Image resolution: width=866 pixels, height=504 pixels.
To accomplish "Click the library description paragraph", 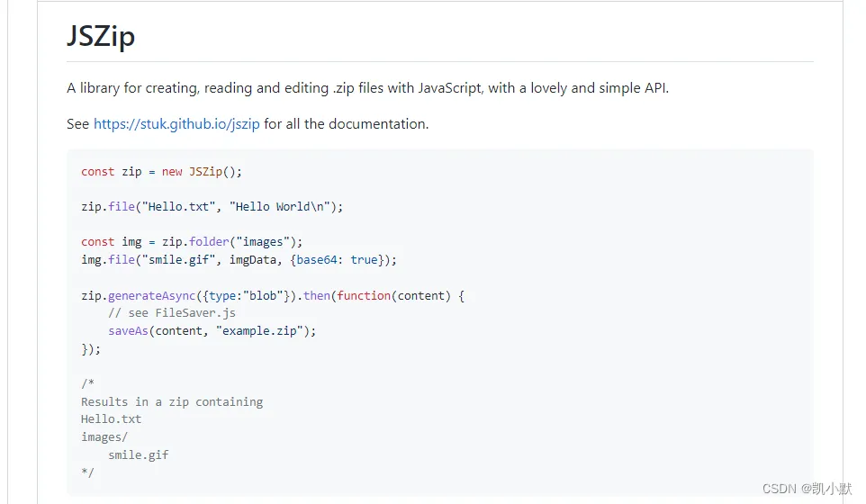I will 367,88.
